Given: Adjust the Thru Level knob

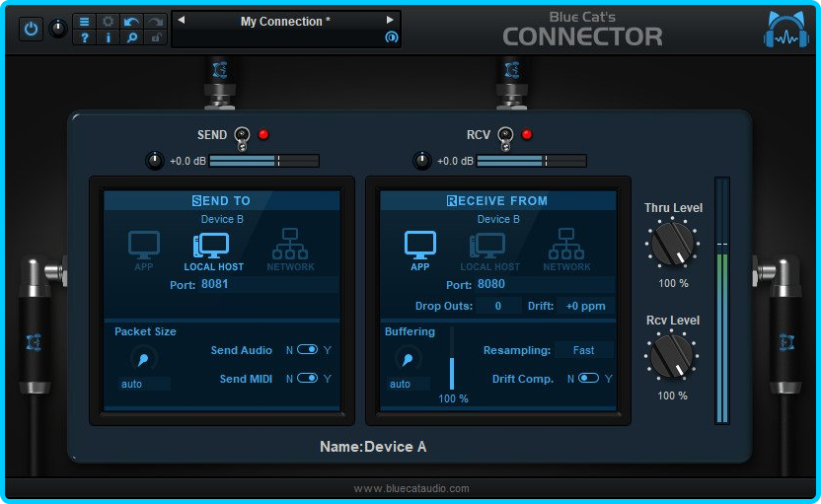Looking at the screenshot, I should tap(672, 244).
